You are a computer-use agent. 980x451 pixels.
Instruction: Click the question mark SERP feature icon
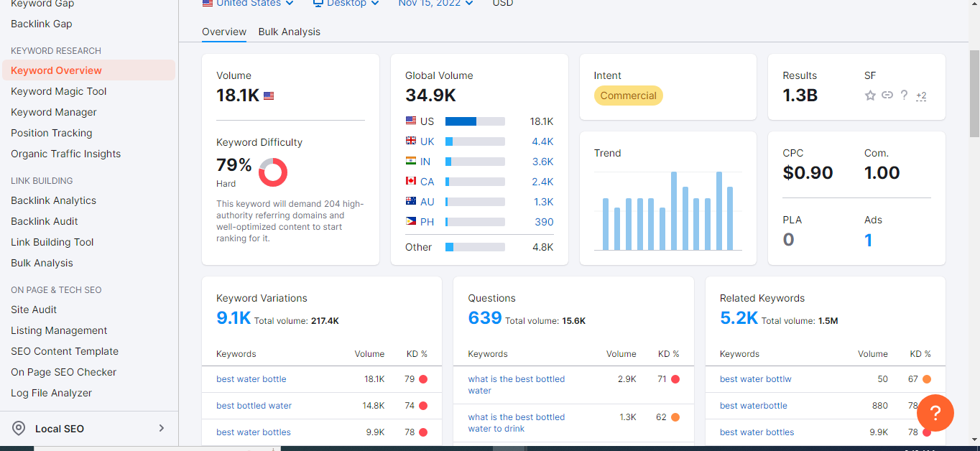tap(904, 95)
